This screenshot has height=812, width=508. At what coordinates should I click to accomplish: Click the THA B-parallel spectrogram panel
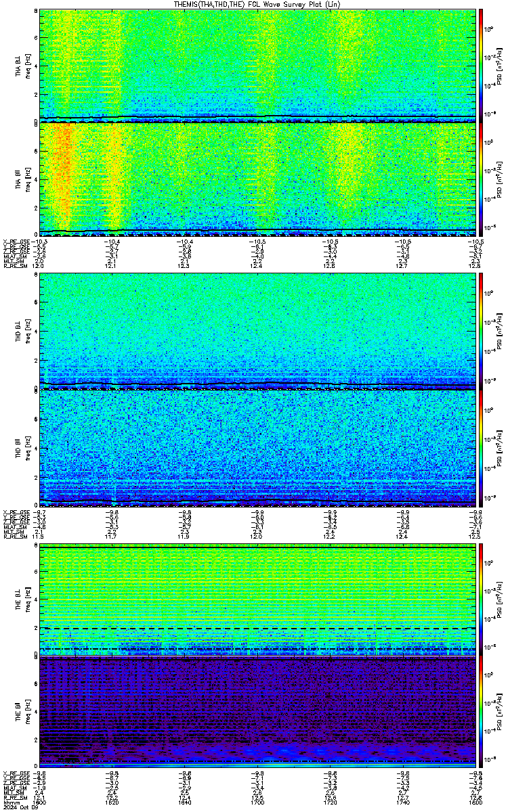coord(257,179)
